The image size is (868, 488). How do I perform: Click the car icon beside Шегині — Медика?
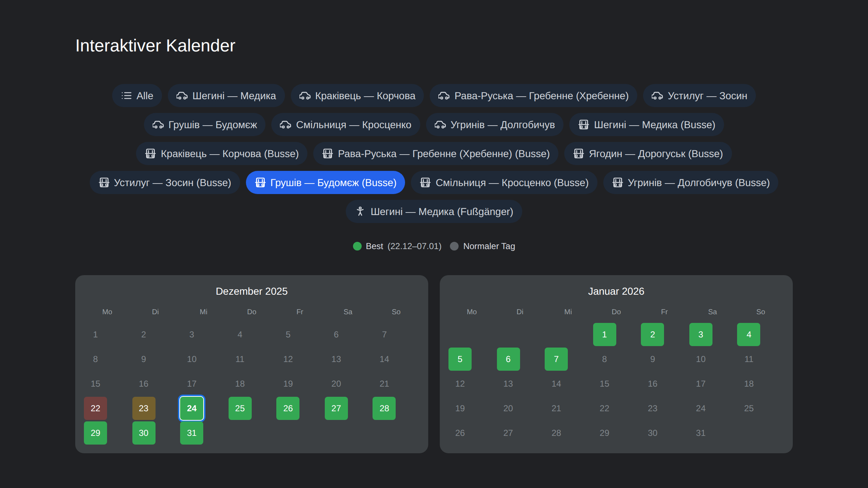(x=182, y=96)
